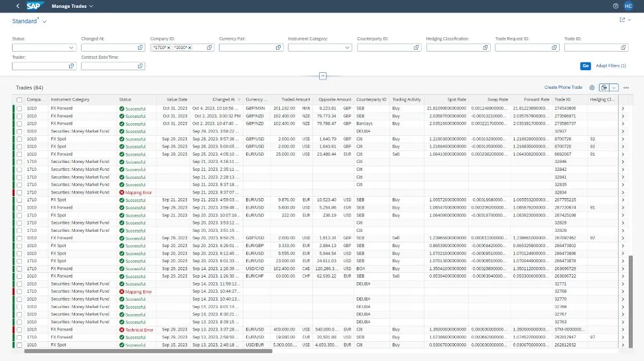The width and height of the screenshot is (644, 361).
Task: Collapse the filter bar header
Action: tap(322, 76)
